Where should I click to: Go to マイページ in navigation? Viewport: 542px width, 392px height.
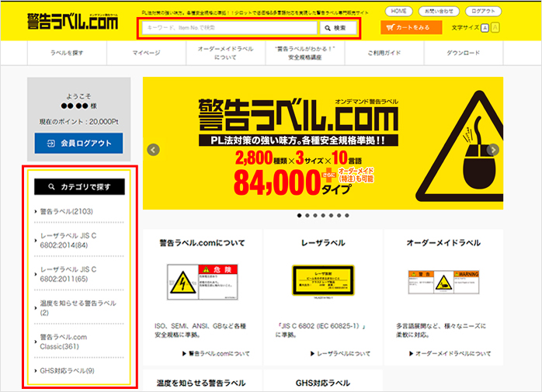click(146, 53)
